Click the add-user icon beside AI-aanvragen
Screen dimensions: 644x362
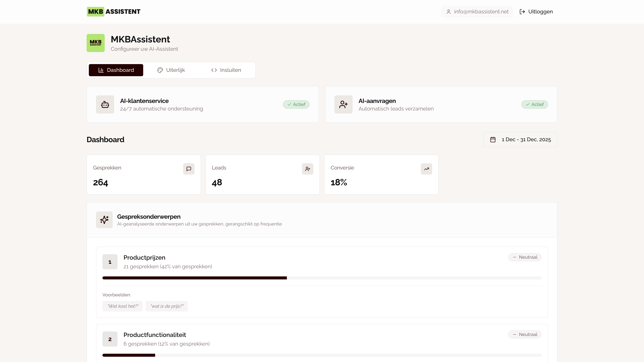[x=343, y=104]
